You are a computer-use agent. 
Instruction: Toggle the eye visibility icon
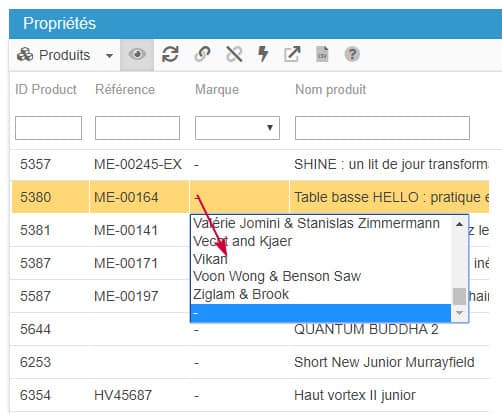pos(137,54)
